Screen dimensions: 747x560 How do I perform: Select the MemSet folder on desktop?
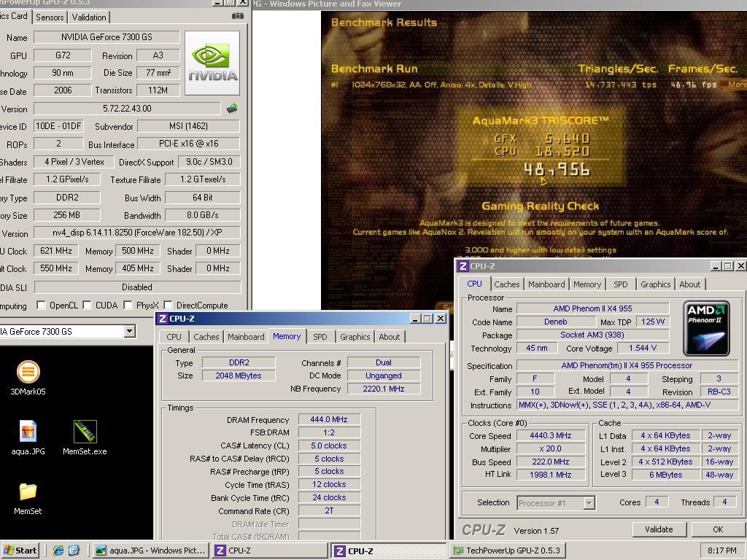click(28, 491)
